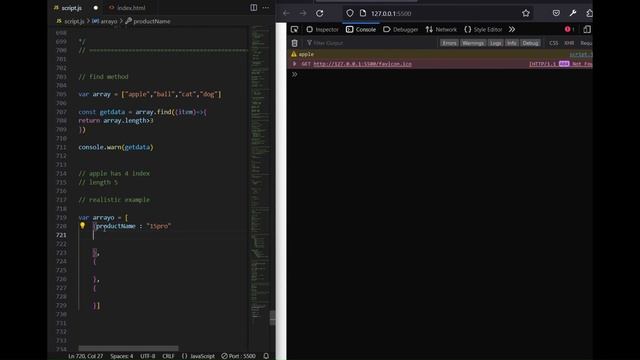Toggle the CSS console filter
The height and width of the screenshot is (360, 640).
553,43
